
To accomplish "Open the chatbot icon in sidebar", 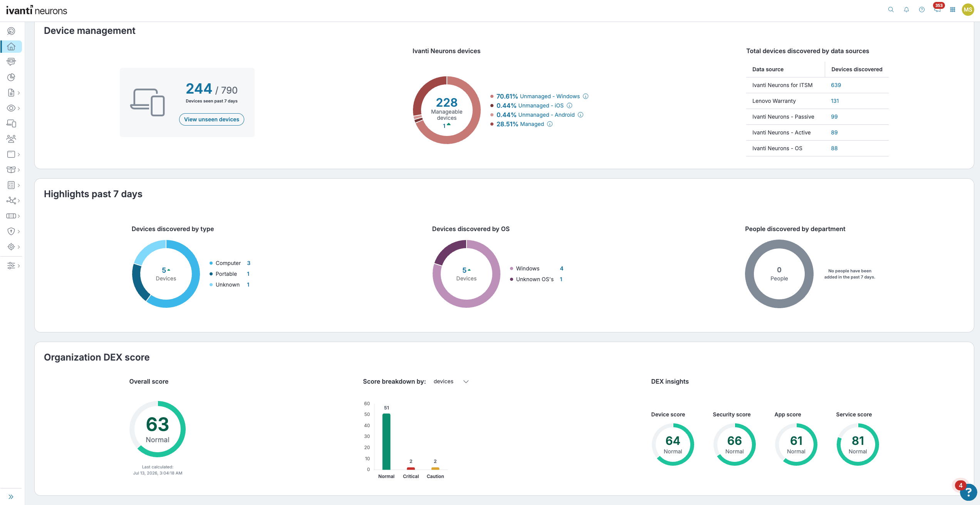I will click(11, 62).
